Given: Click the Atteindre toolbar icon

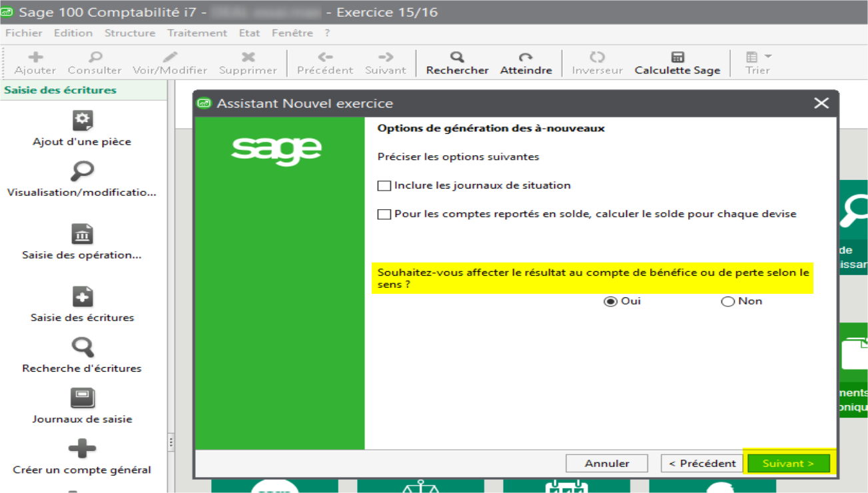Looking at the screenshot, I should click(526, 57).
